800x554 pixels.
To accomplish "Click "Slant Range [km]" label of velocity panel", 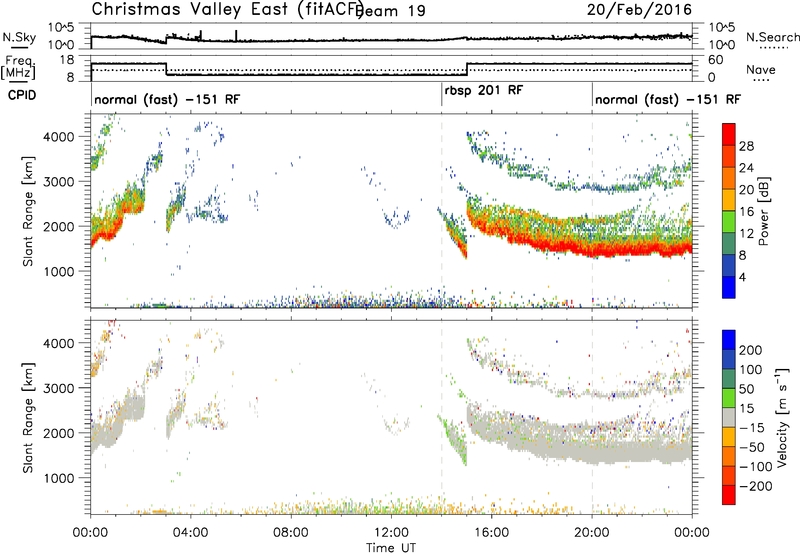I will coord(28,417).
